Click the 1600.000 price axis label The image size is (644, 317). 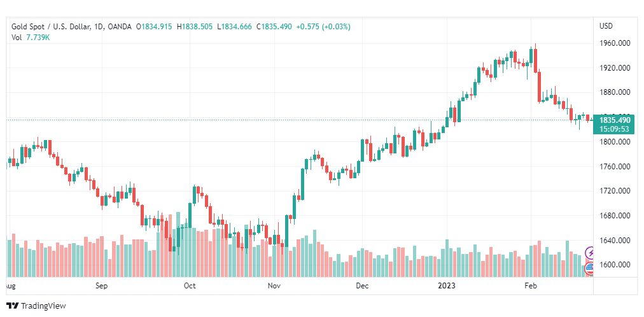coord(615,265)
